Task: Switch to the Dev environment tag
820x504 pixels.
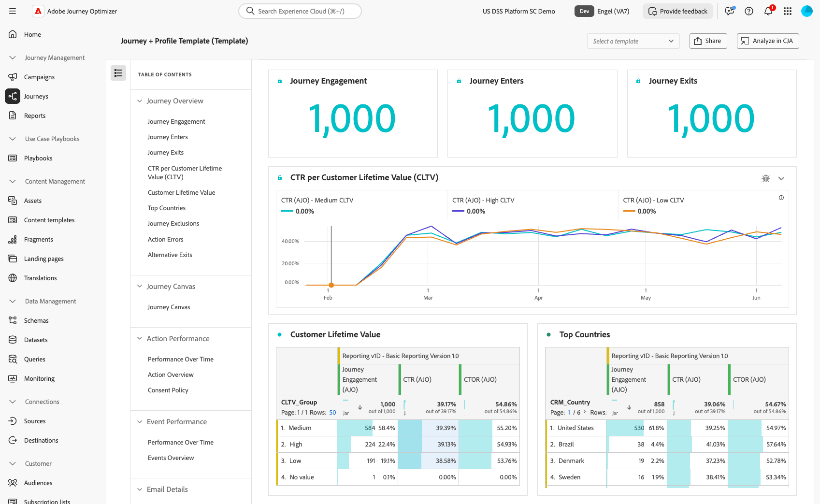Action: coord(584,11)
